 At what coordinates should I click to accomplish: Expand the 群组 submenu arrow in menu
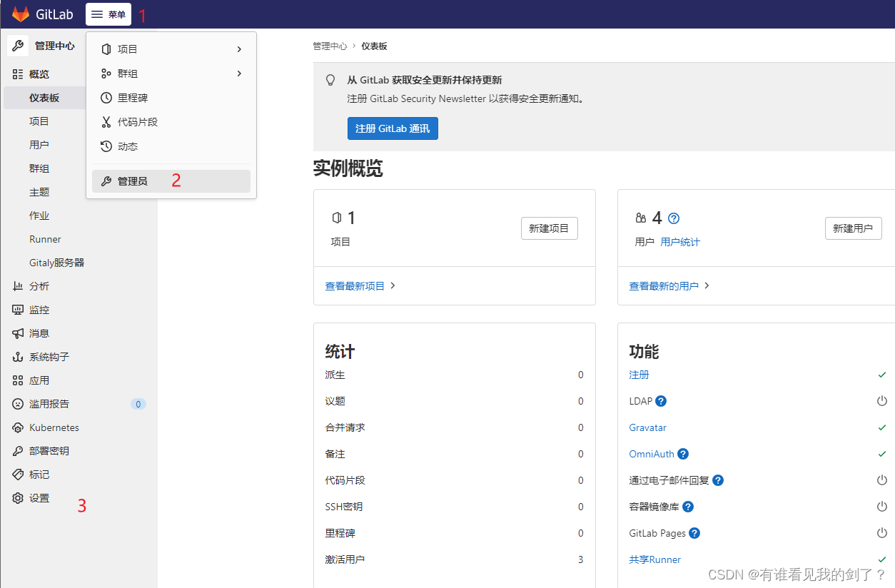pyautogui.click(x=239, y=73)
